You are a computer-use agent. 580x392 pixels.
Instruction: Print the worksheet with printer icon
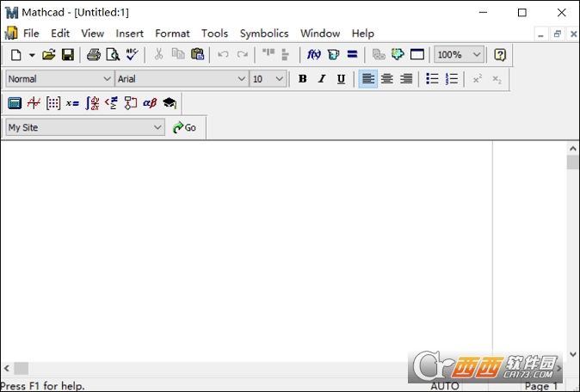pos(94,55)
